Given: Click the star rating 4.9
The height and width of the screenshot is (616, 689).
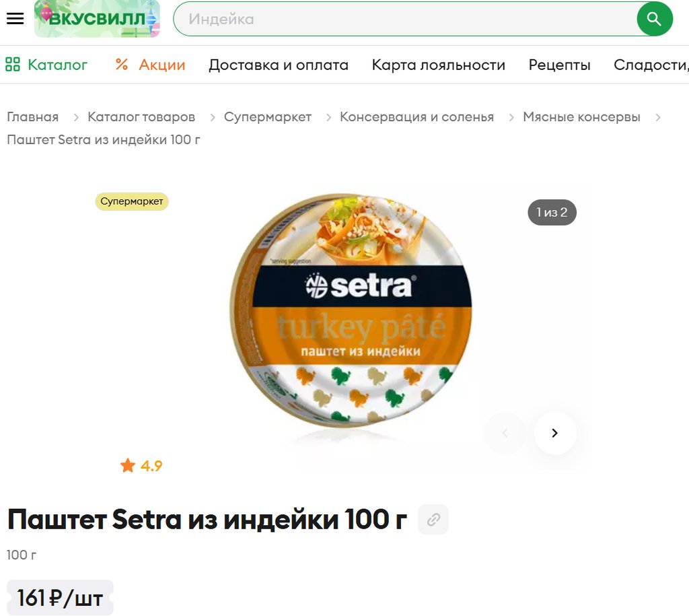Looking at the screenshot, I should click(141, 465).
